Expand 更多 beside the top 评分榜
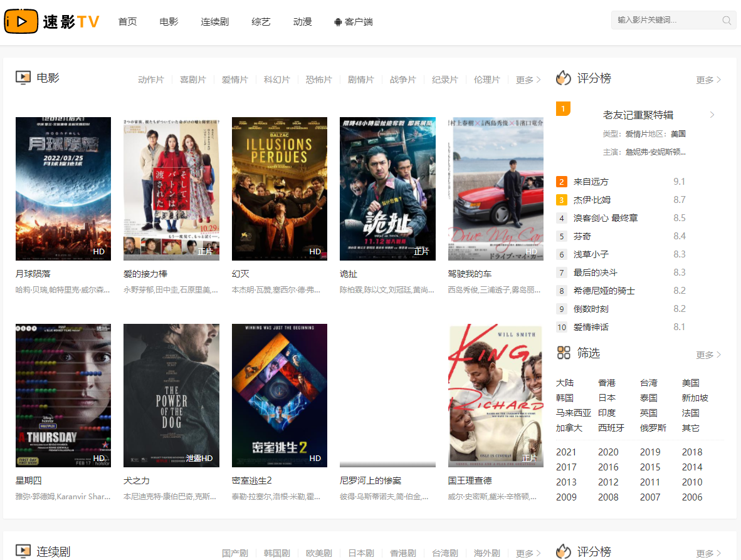Viewport: 741px width, 560px height. (708, 80)
